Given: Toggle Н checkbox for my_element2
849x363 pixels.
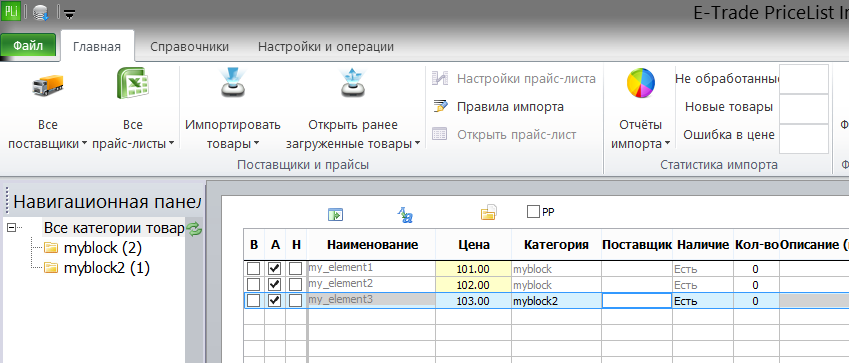Looking at the screenshot, I should coord(295,284).
